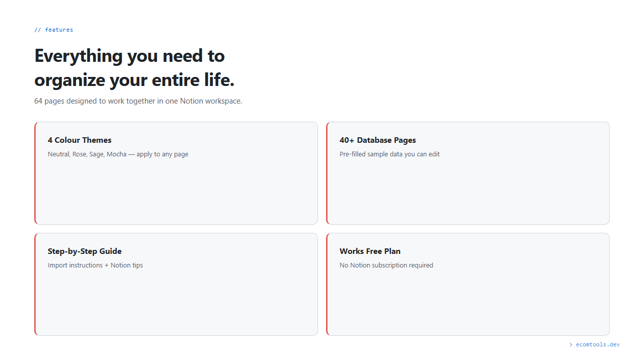The width and height of the screenshot is (644, 362).
Task: Click the chevron before ecomtools.dev
Action: click(571, 345)
